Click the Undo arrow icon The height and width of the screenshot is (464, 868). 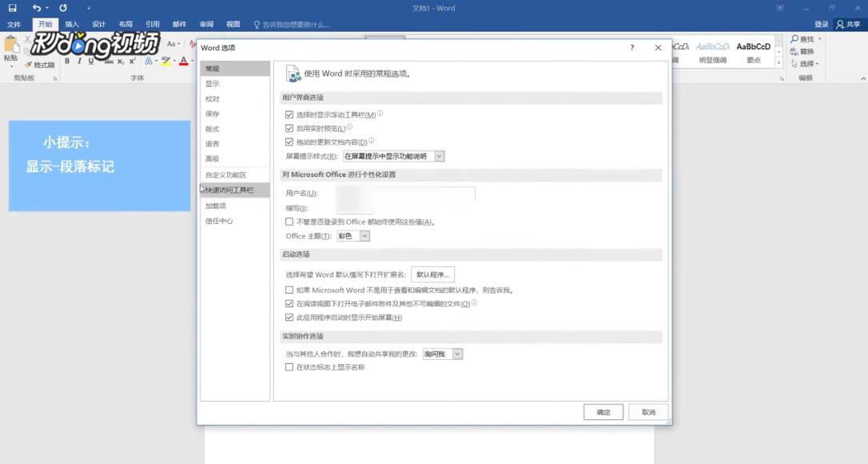click(x=37, y=8)
